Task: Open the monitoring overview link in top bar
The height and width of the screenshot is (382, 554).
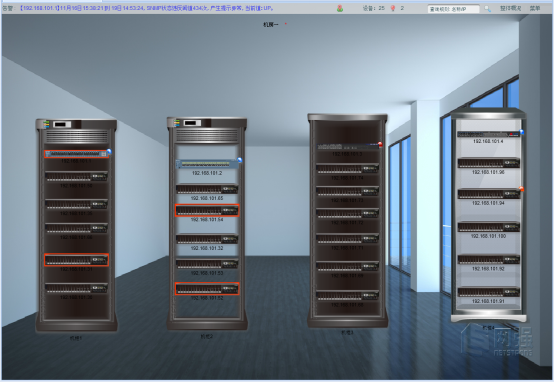Action: point(511,8)
